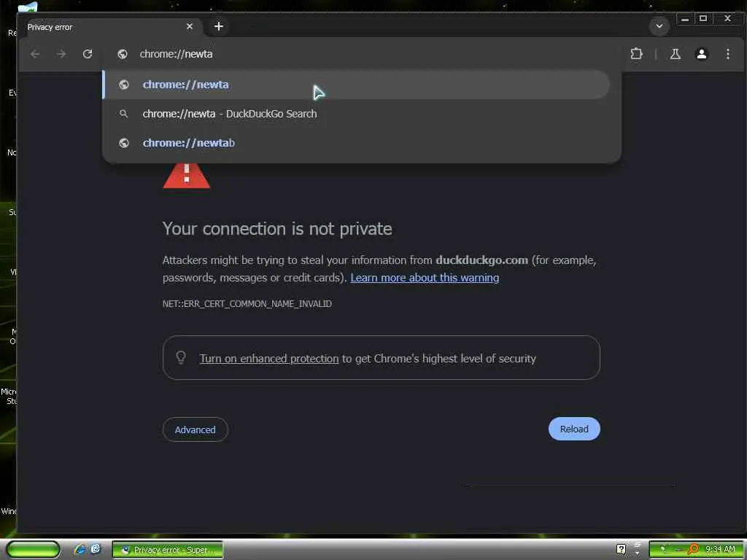Click the browser Back arrow

click(35, 54)
